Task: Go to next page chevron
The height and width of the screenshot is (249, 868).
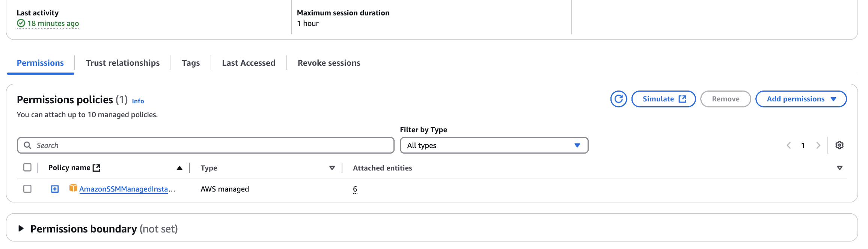Action: click(818, 145)
